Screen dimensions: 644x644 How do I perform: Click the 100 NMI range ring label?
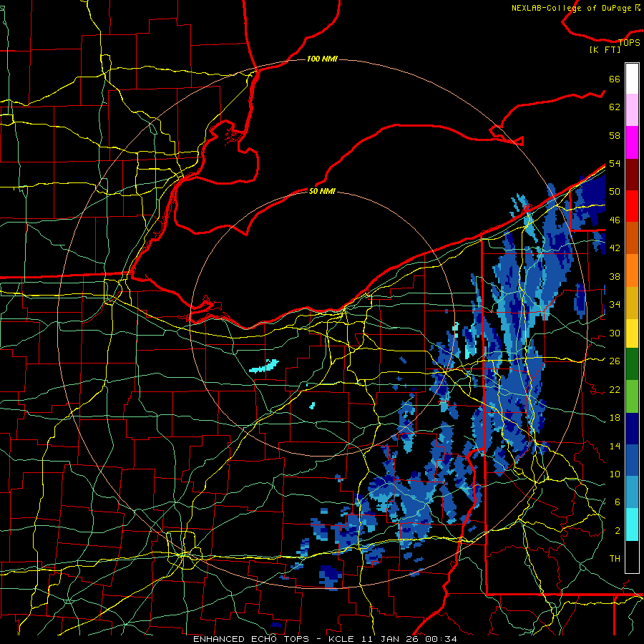[x=322, y=59]
